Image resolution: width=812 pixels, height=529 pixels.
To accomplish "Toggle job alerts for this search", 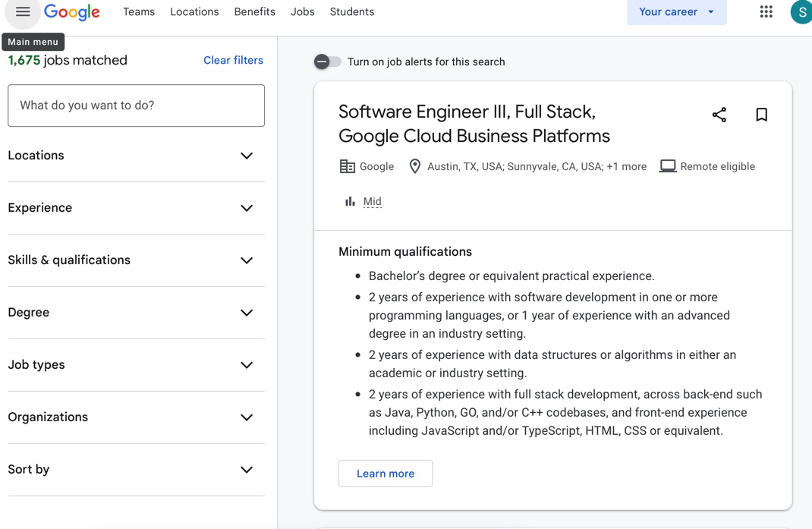I will tap(327, 61).
